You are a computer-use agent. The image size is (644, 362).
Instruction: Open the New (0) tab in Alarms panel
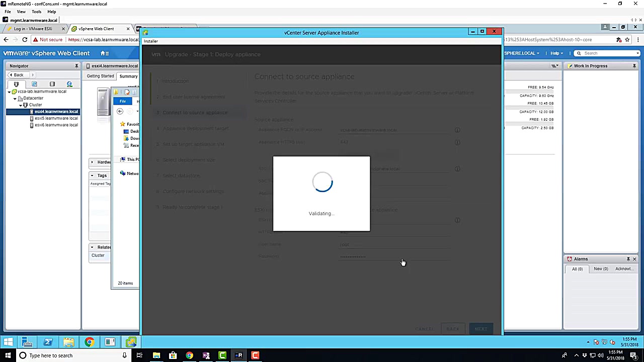pyautogui.click(x=600, y=268)
